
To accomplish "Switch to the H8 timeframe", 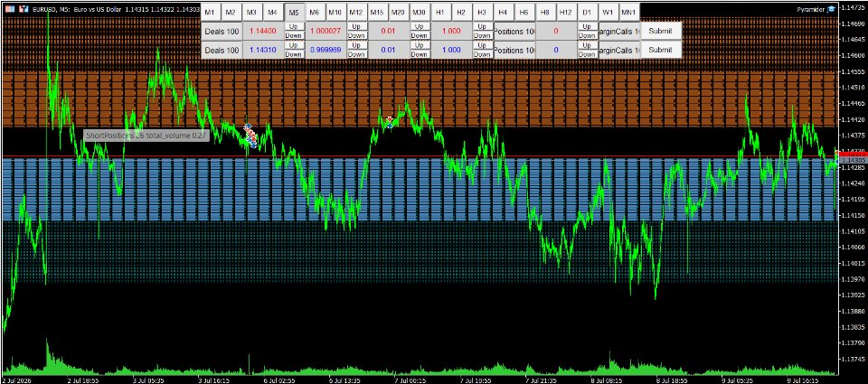I will pyautogui.click(x=544, y=12).
